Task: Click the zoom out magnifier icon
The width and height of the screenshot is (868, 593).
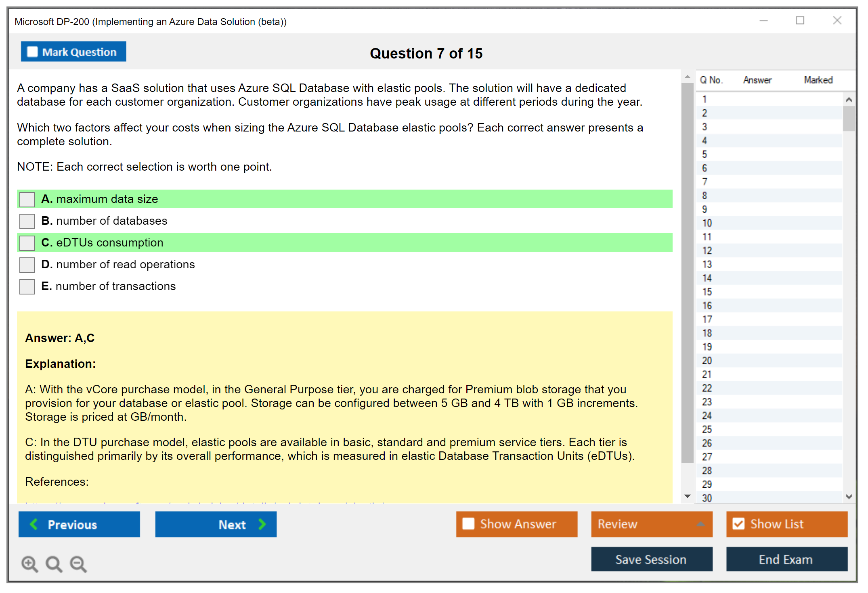Action: 78,564
